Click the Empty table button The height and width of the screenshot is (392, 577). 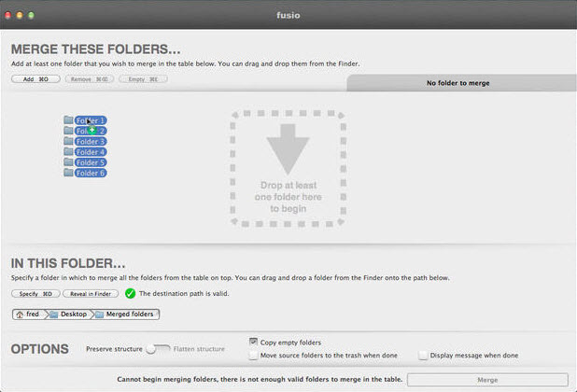tap(143, 79)
